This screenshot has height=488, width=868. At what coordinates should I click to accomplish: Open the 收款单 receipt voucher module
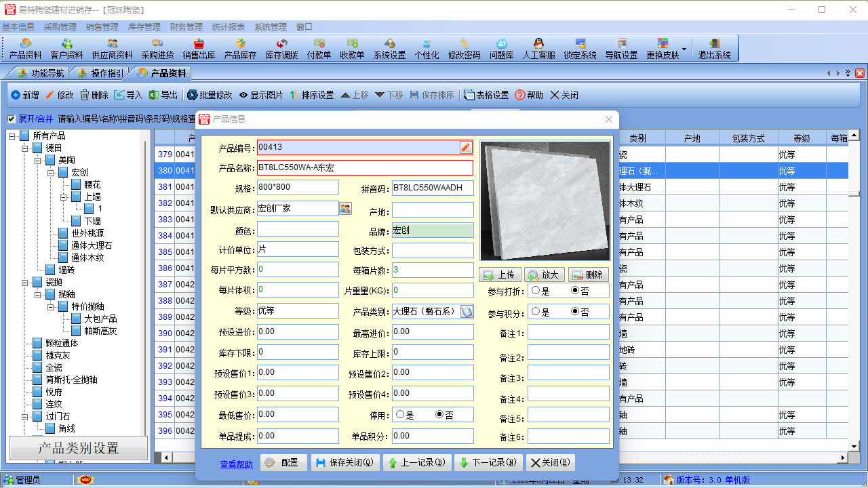tap(351, 48)
